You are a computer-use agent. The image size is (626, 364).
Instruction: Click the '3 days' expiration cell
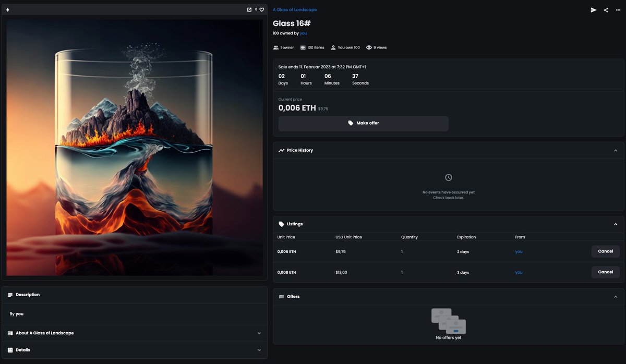point(463,273)
